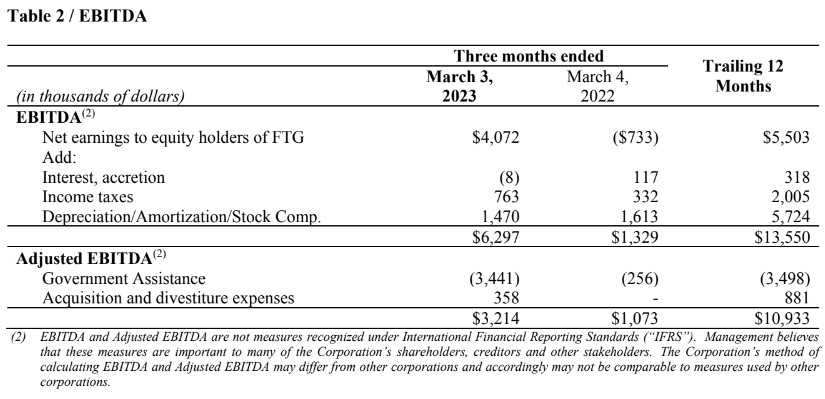This screenshot has height=399, width=825.
Task: Select the Trailing 12 Months header
Action: click(x=743, y=76)
